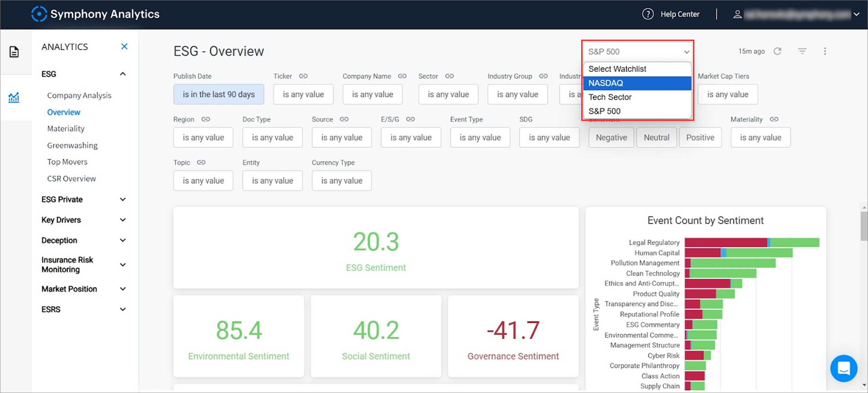Click link icon beside E/S/G filter
Viewport: 868px width, 393px height.
click(410, 119)
